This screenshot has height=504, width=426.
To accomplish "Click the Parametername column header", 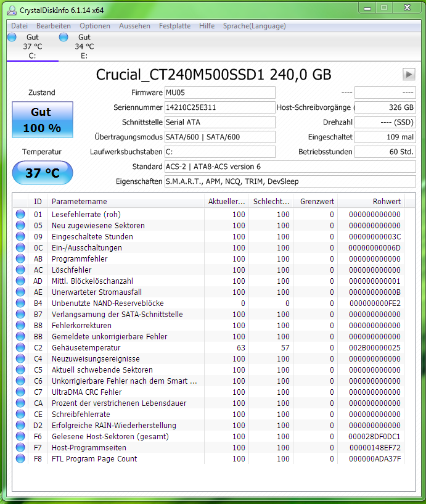I will tap(126, 202).
